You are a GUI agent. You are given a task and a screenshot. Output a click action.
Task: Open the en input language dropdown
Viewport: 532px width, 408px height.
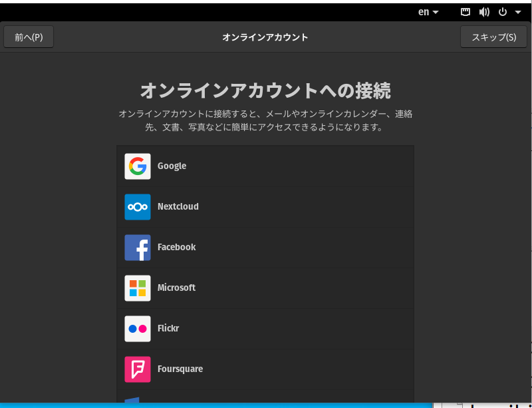point(428,12)
